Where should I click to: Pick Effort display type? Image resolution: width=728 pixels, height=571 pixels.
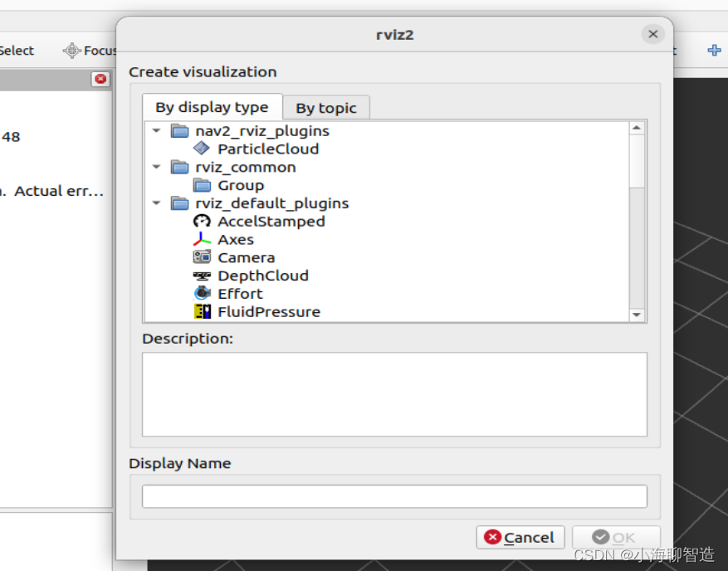click(x=241, y=294)
